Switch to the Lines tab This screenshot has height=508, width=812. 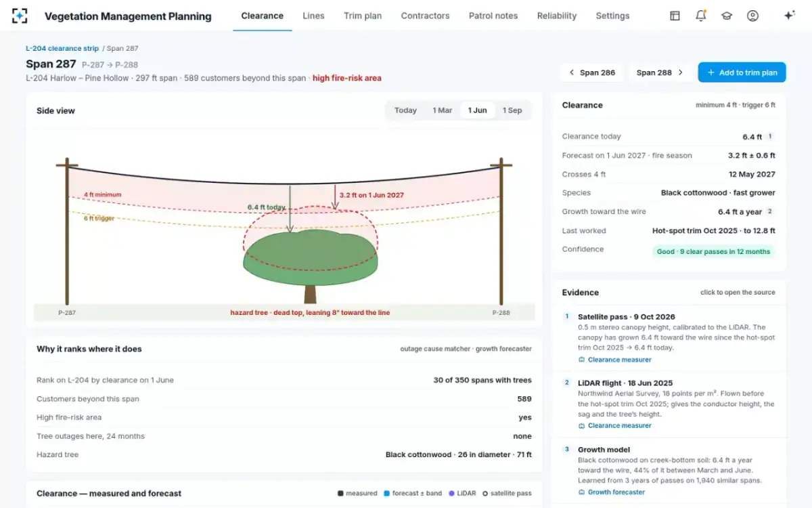(x=313, y=16)
